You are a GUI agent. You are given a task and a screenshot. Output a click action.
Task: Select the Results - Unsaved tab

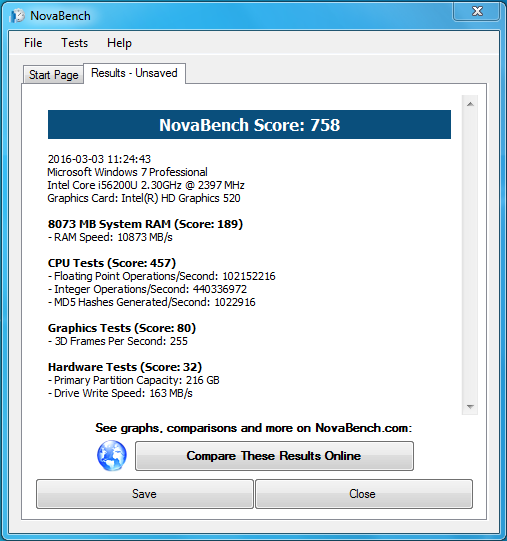(x=134, y=73)
